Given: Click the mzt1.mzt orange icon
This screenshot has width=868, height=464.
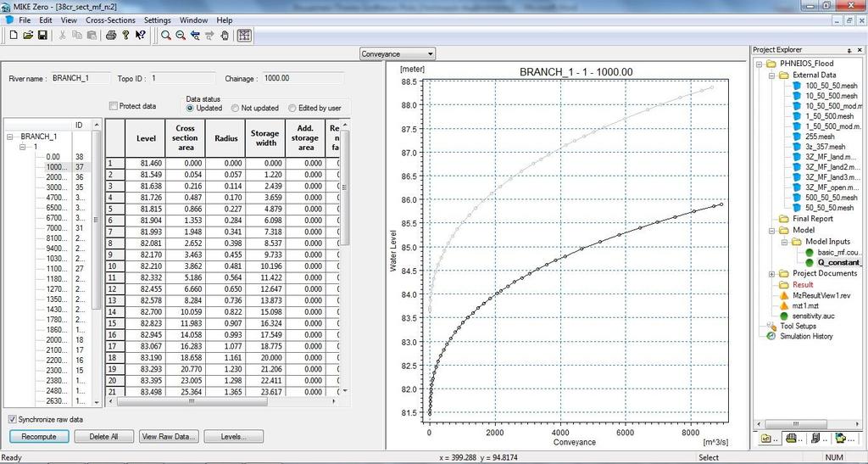Looking at the screenshot, I should [x=784, y=305].
